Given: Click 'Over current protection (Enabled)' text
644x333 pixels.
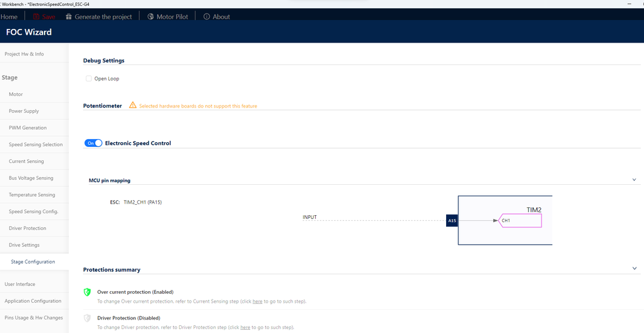Looking at the screenshot, I should pos(135,292).
